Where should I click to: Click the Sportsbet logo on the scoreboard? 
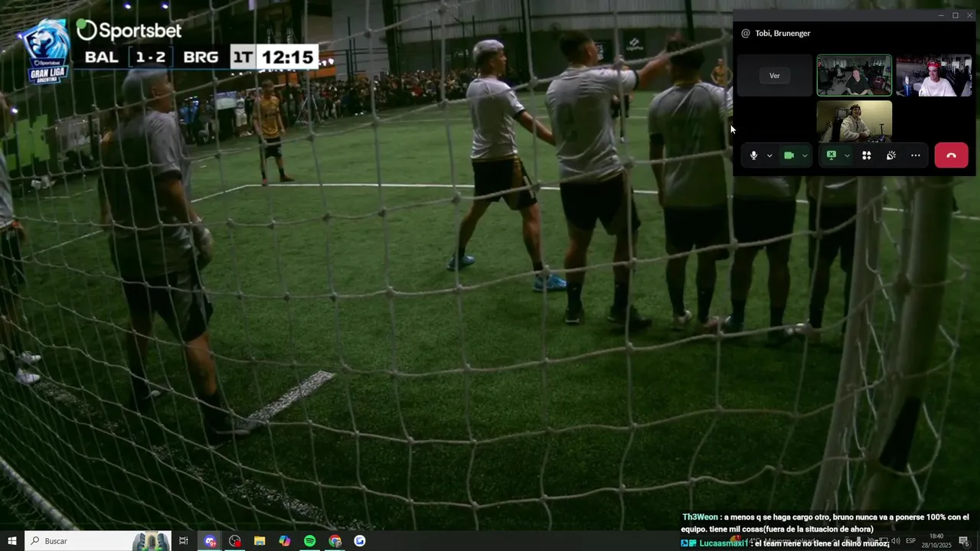(x=129, y=31)
